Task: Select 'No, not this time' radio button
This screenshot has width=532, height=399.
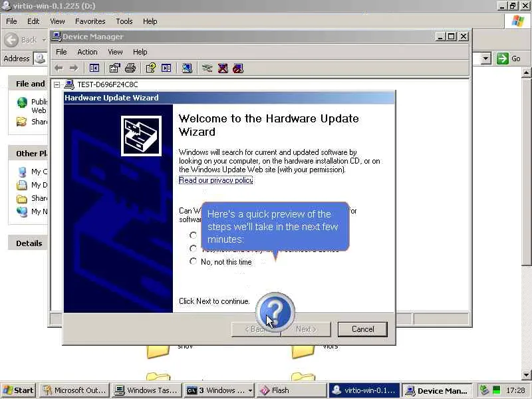Action: point(193,261)
